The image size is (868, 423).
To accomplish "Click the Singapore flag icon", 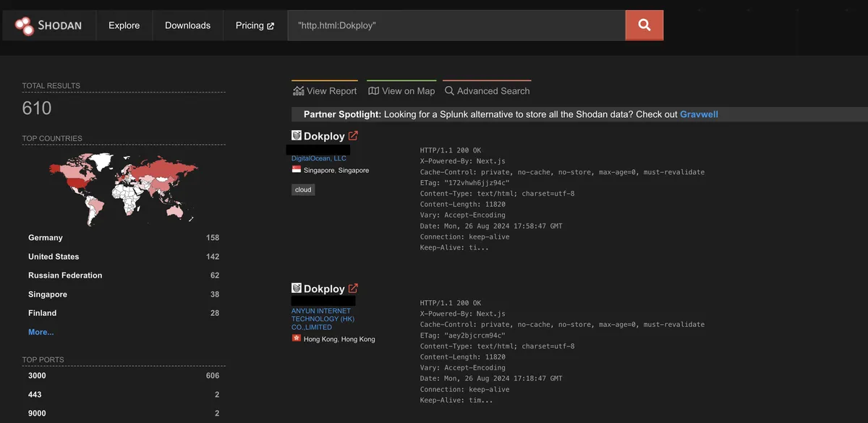I will 297,170.
